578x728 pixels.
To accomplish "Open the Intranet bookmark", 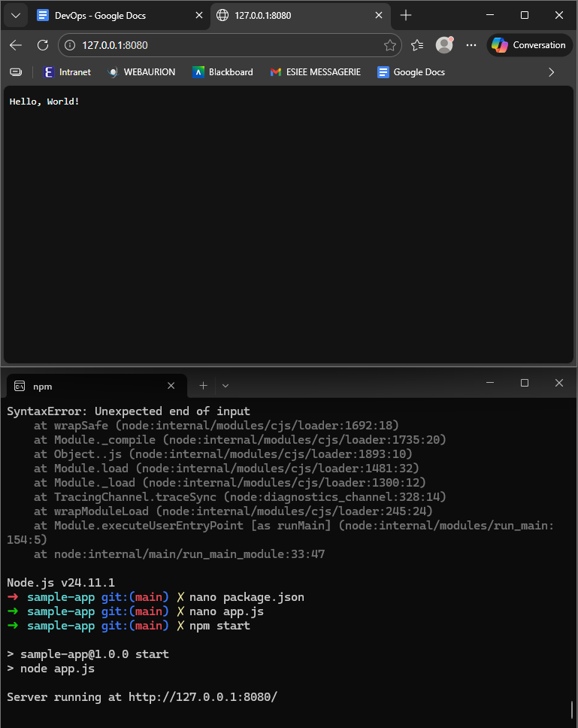I will coord(67,72).
